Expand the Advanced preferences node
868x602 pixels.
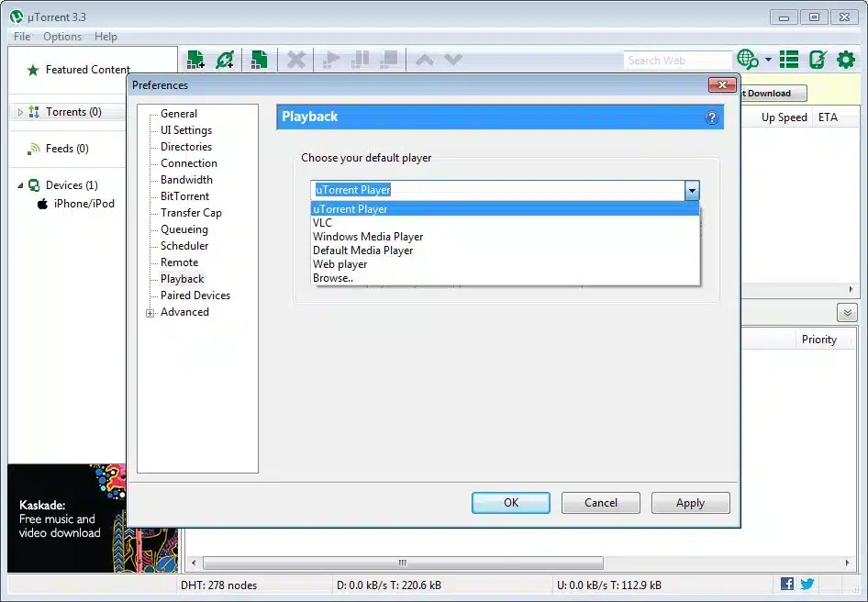point(150,313)
